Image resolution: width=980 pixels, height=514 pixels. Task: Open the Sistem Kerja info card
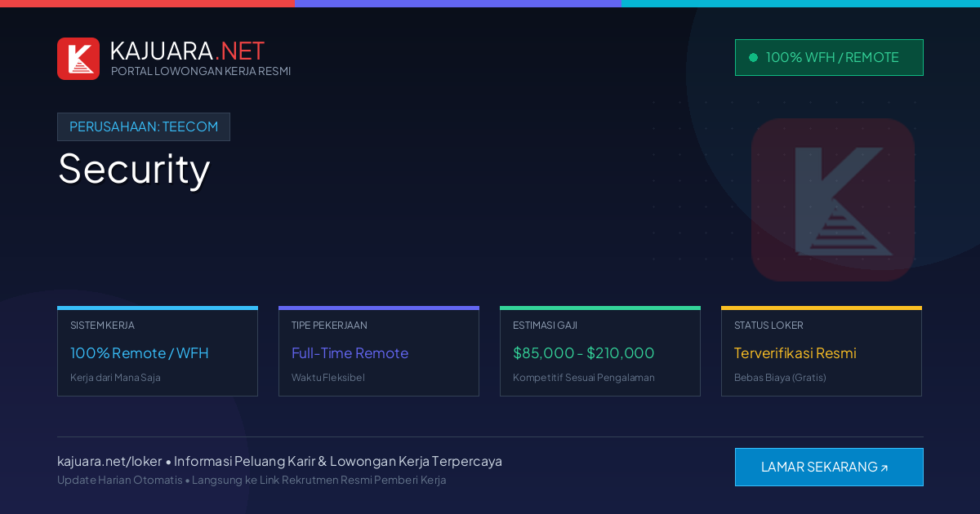pos(158,352)
